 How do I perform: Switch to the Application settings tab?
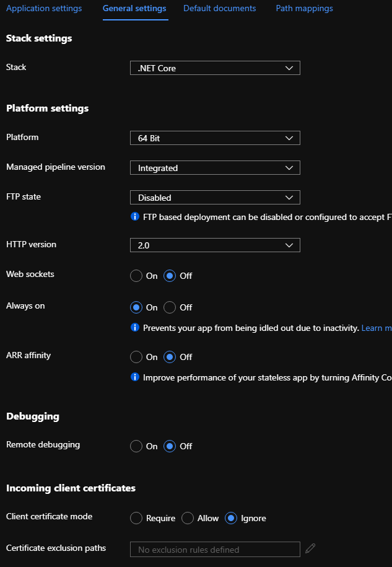coord(43,8)
